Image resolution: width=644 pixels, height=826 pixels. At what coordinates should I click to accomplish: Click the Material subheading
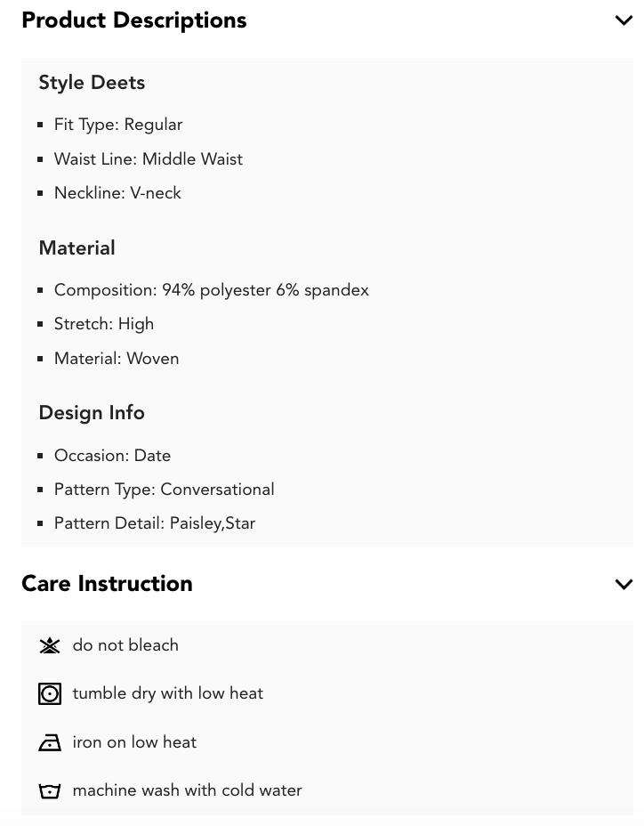click(76, 248)
